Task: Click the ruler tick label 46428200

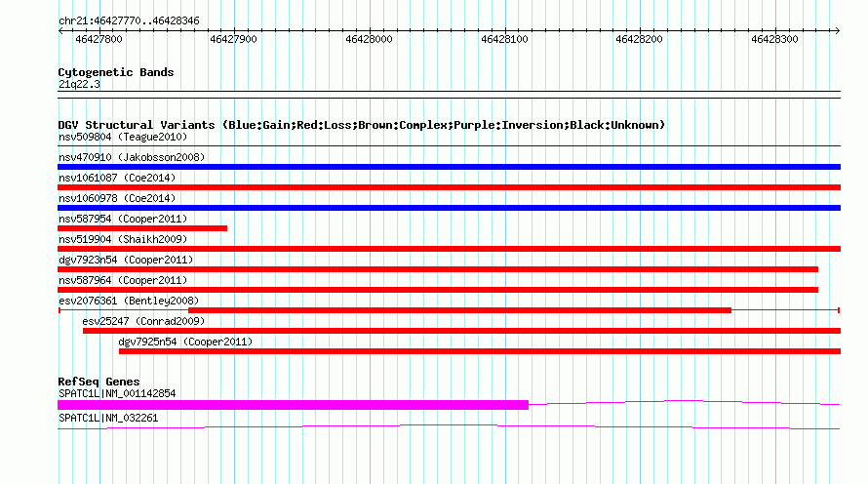Action: (640, 39)
